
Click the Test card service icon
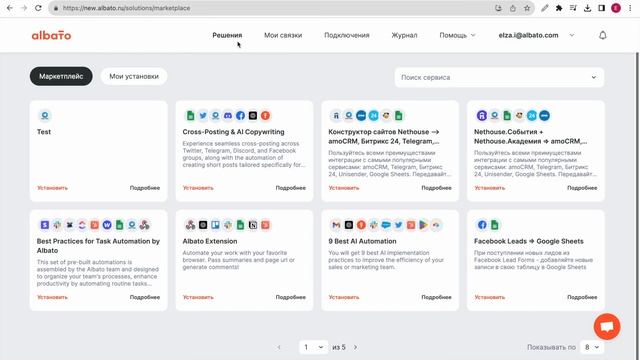45,116
